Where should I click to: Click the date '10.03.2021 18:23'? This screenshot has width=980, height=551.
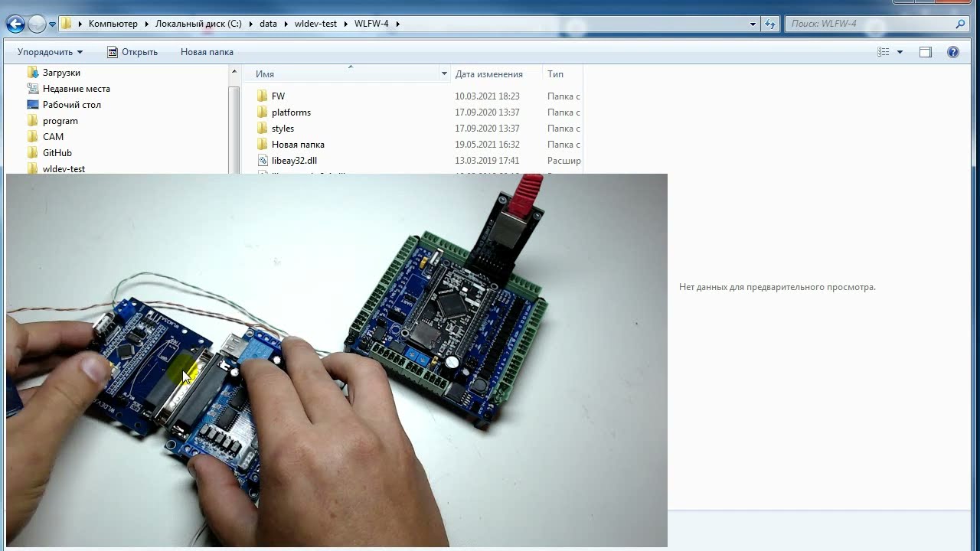pos(487,96)
